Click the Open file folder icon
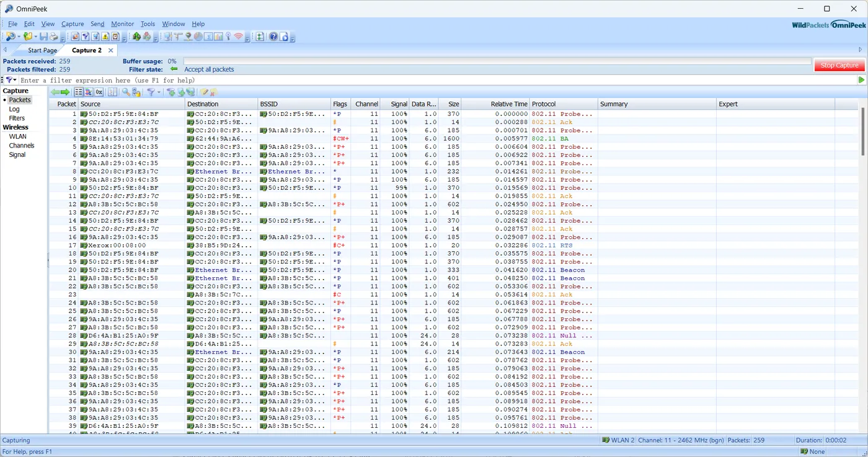Screen dimensions: 868x457 [x=27, y=37]
